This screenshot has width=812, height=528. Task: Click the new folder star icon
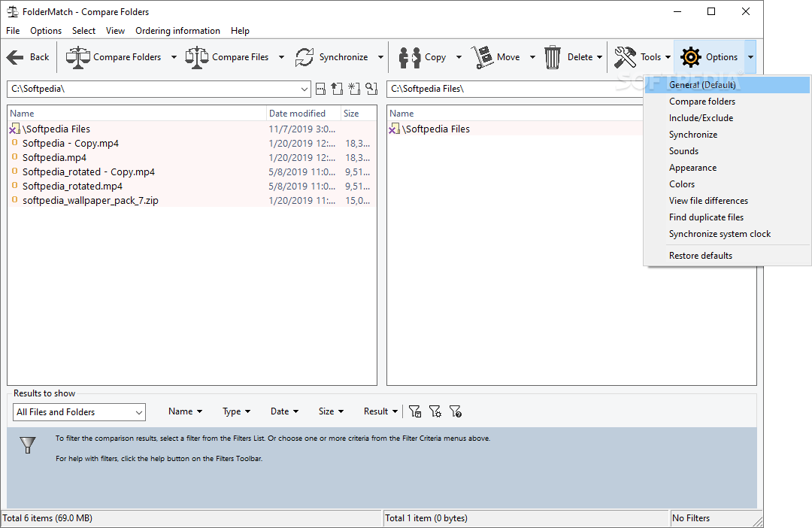354,89
